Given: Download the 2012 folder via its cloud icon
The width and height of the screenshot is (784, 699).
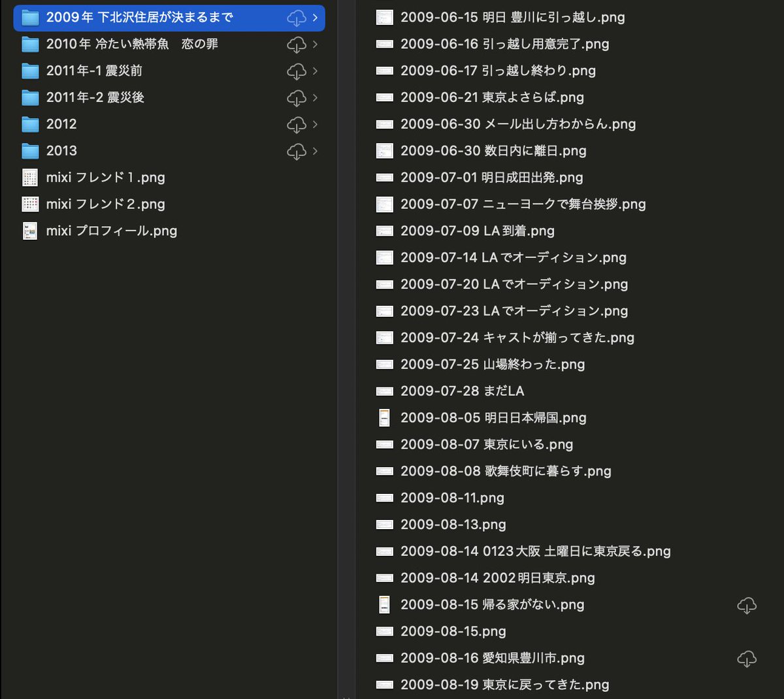Looking at the screenshot, I should coord(297,125).
